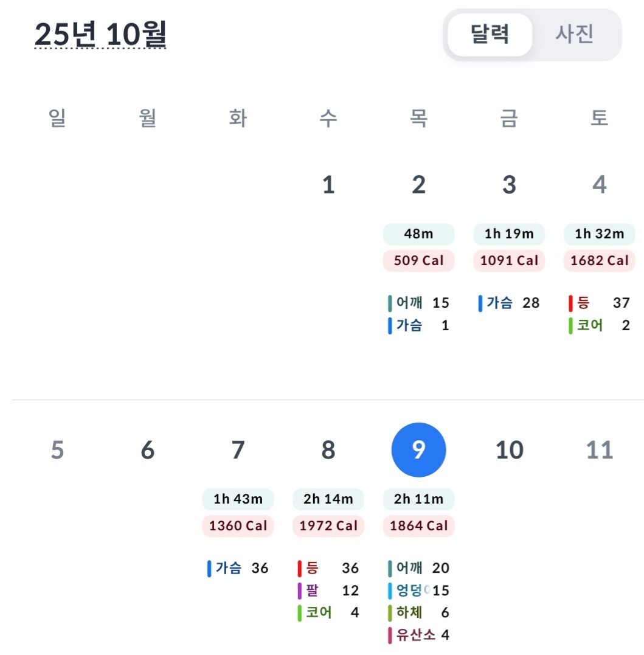
Task: Click the 1360 Cal badge on day 7
Action: [238, 525]
